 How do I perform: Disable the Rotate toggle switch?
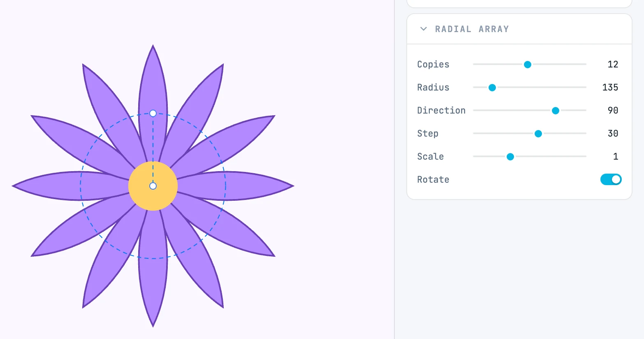611,179
